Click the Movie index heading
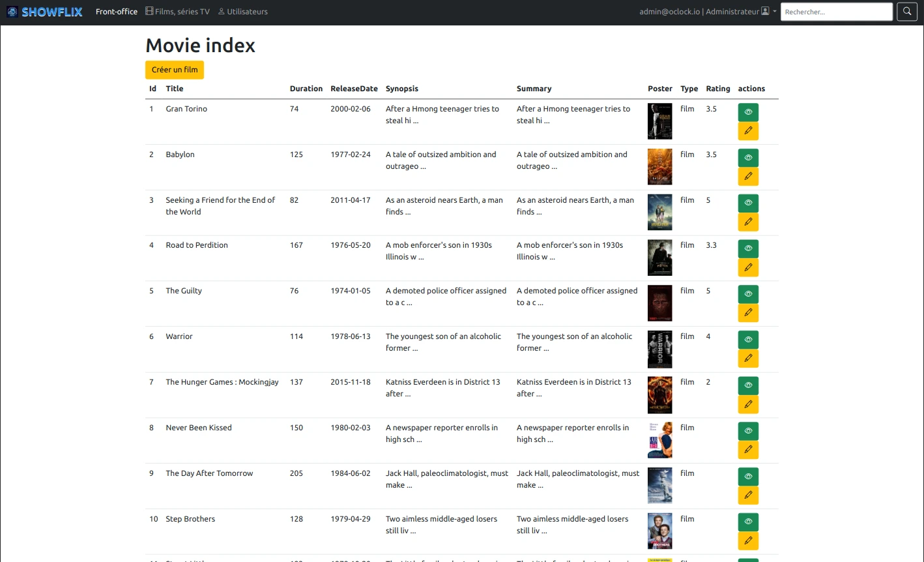 click(x=200, y=45)
